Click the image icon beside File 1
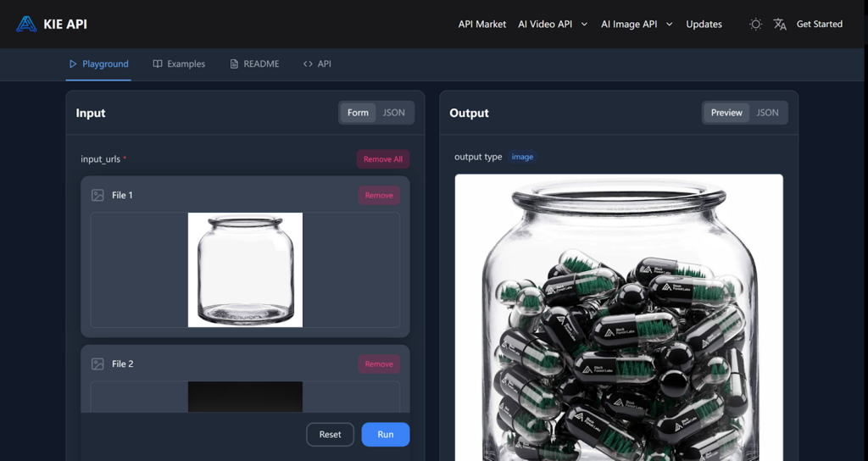This screenshot has width=868, height=461. click(x=97, y=196)
